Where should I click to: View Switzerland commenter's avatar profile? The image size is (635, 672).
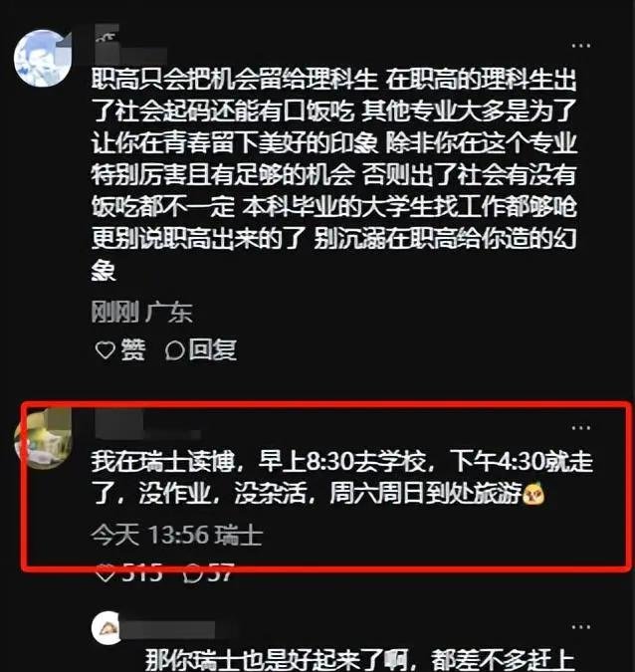coord(42,439)
